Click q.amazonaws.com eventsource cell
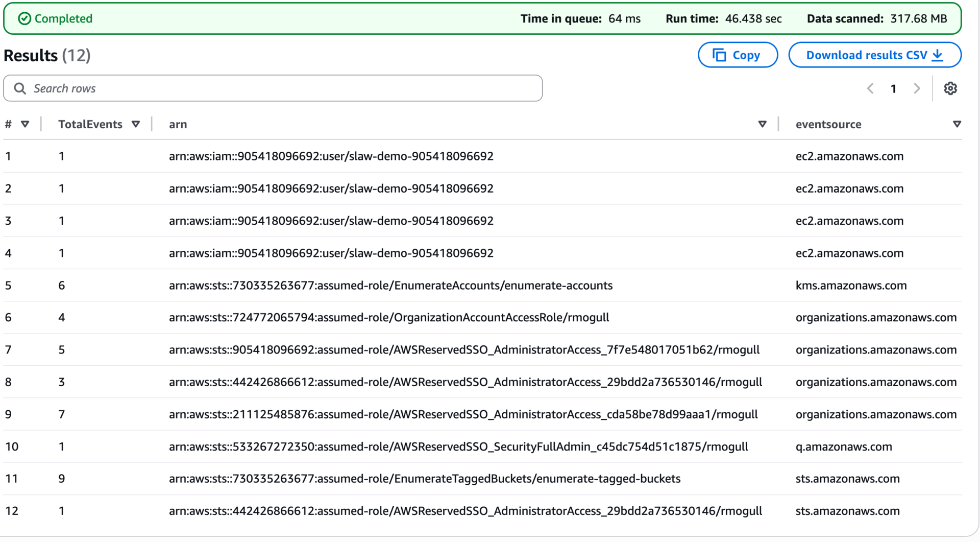This screenshot has width=980, height=542. [844, 446]
